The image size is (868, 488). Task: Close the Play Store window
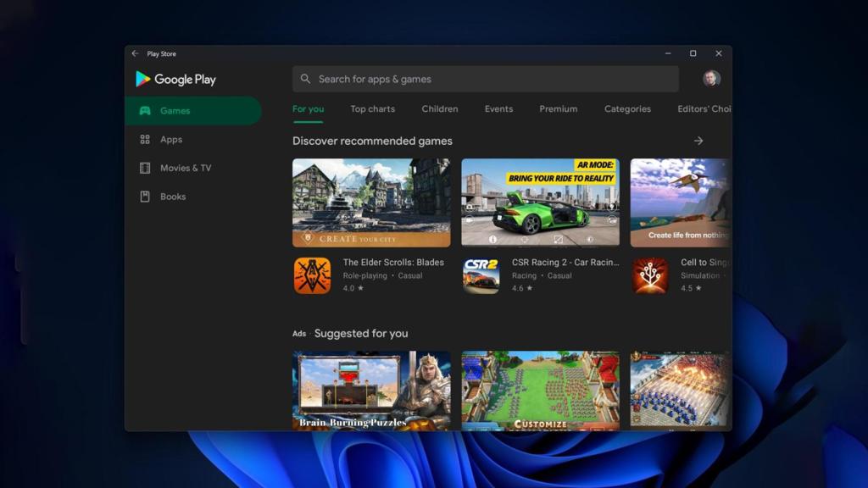(x=719, y=53)
